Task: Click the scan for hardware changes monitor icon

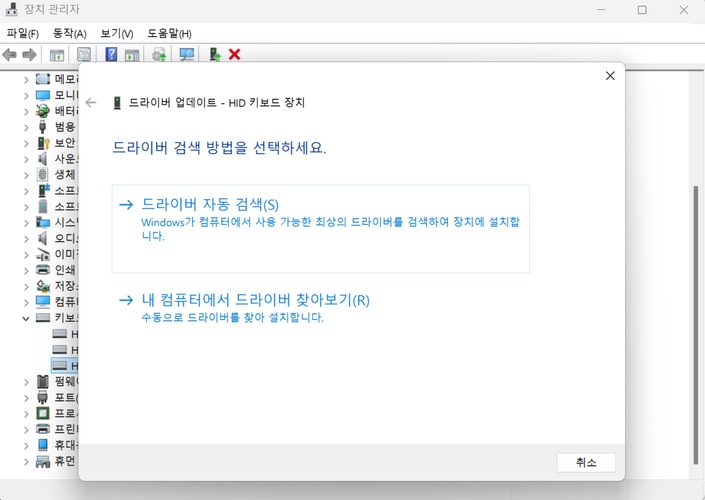Action: [x=187, y=55]
